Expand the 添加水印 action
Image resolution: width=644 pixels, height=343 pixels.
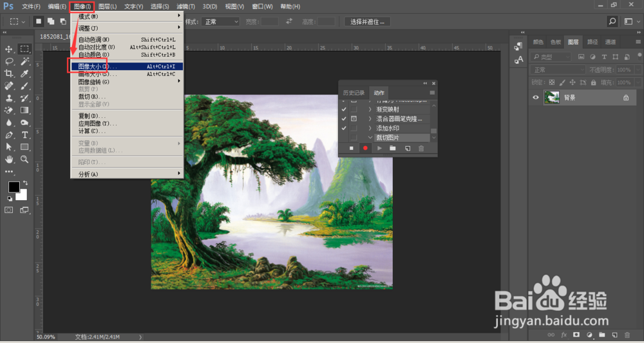click(x=370, y=128)
